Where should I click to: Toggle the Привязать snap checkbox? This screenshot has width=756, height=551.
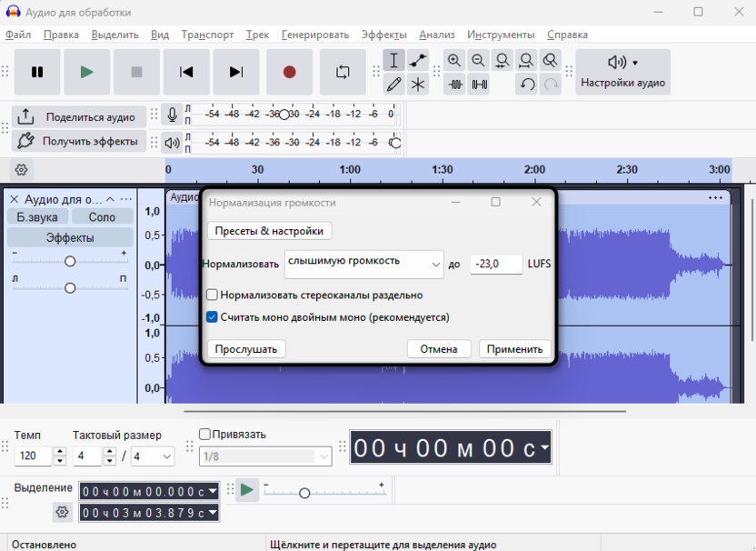tap(204, 435)
